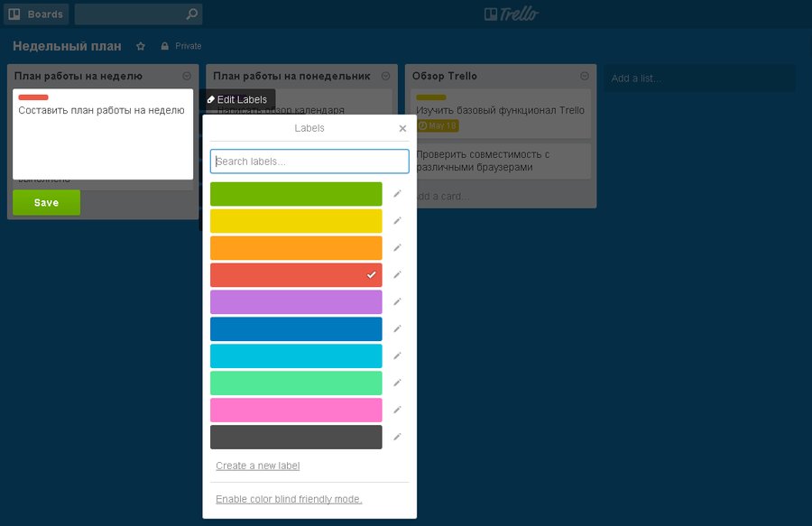Click the Private lock icon
This screenshot has width=812, height=526.
click(165, 46)
